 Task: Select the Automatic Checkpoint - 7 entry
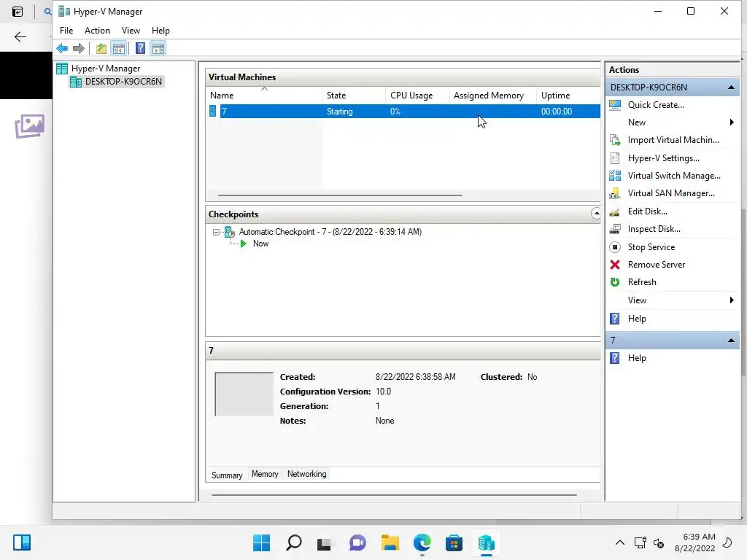point(330,232)
